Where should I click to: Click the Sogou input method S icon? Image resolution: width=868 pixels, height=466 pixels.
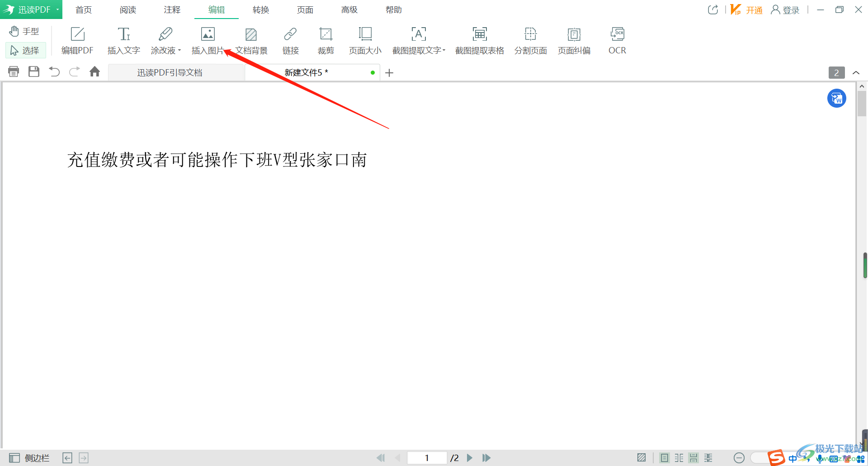point(776,458)
